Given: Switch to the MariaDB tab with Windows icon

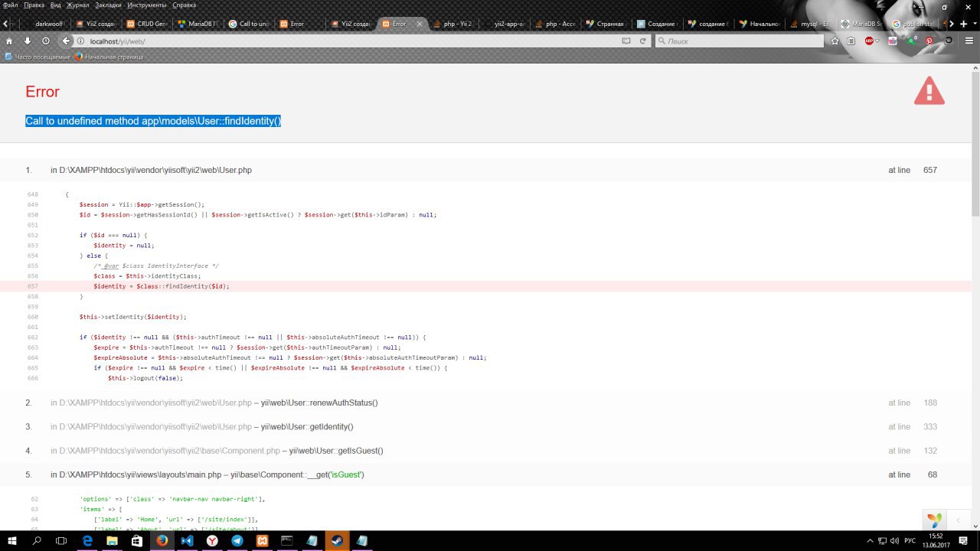Looking at the screenshot, I should click(198, 24).
